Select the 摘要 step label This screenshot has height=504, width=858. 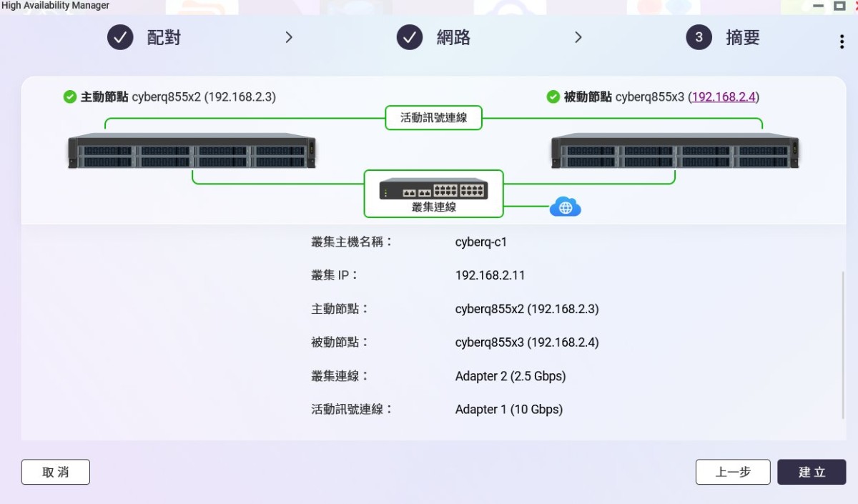coord(742,38)
